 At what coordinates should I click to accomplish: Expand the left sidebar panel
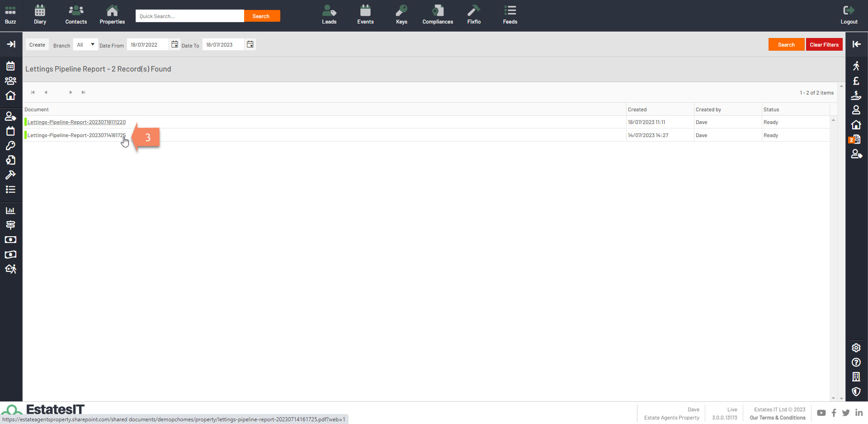pos(11,44)
